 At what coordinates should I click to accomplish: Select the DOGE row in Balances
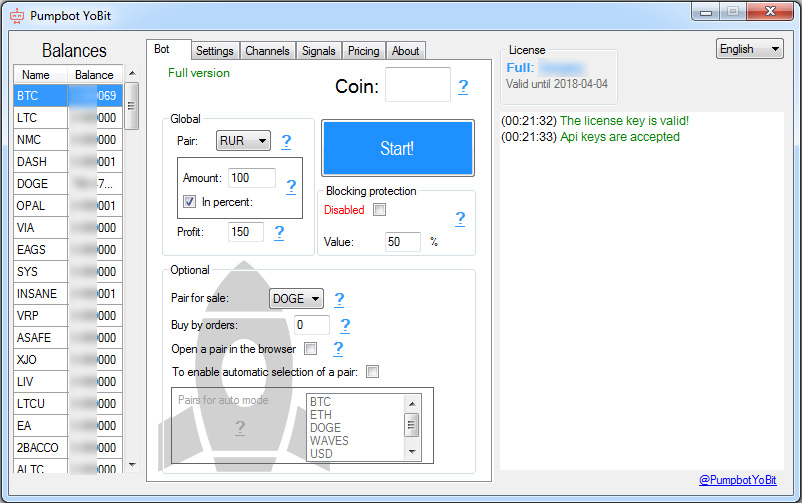(x=69, y=184)
